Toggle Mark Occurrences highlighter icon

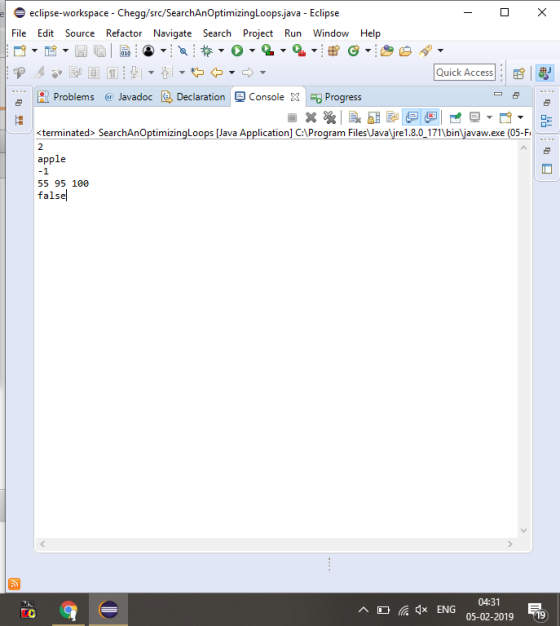[39, 73]
